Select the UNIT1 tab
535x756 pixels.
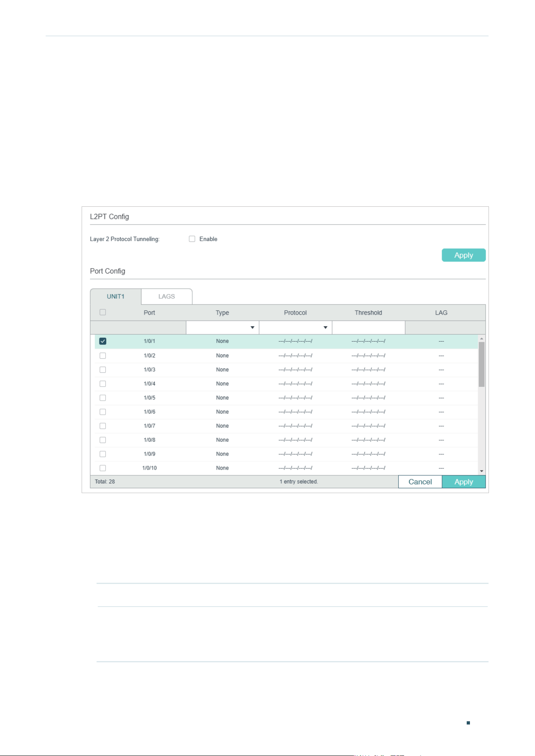[x=116, y=296]
